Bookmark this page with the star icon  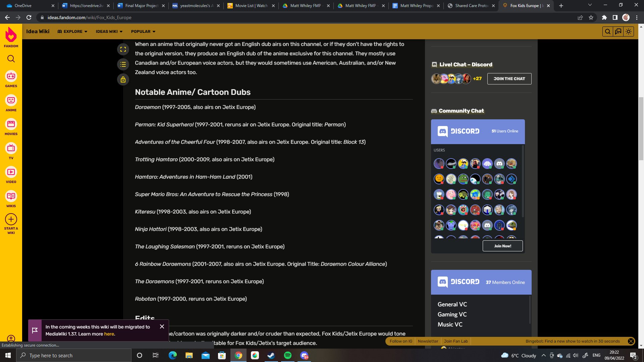pos(591,17)
